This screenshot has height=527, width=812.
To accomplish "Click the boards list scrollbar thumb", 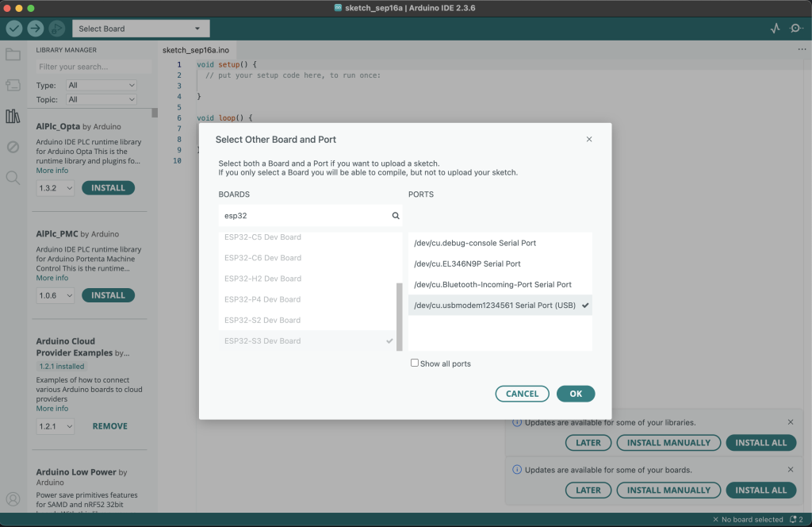I will (400, 317).
